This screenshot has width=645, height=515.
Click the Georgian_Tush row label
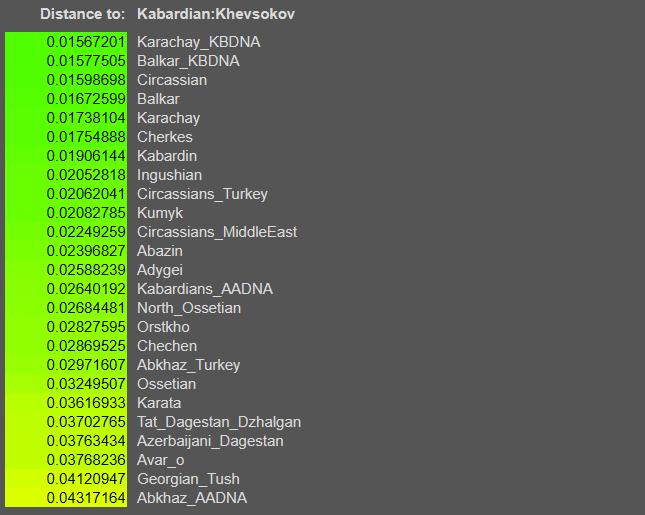(188, 479)
